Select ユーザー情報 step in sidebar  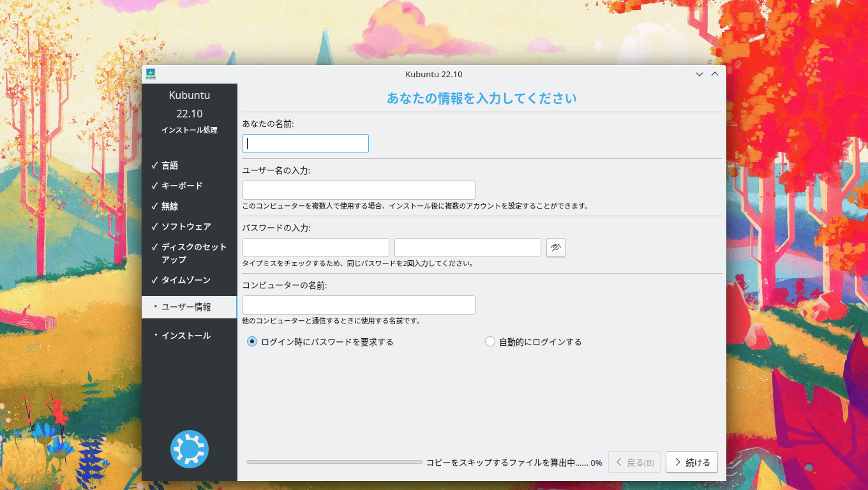189,307
